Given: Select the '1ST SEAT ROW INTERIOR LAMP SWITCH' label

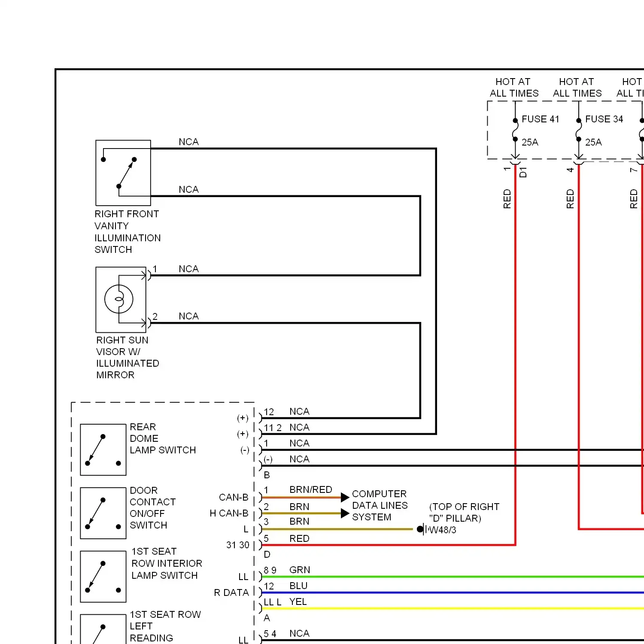Looking at the screenshot, I should click(167, 563).
